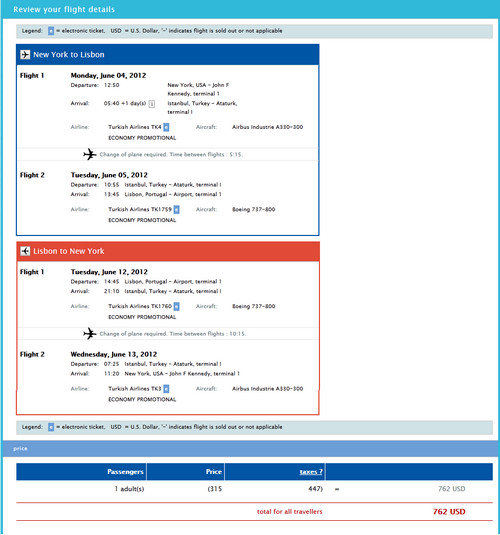Click the Review your flight details heading
Image resolution: width=500 pixels, height=535 pixels.
coord(64,9)
